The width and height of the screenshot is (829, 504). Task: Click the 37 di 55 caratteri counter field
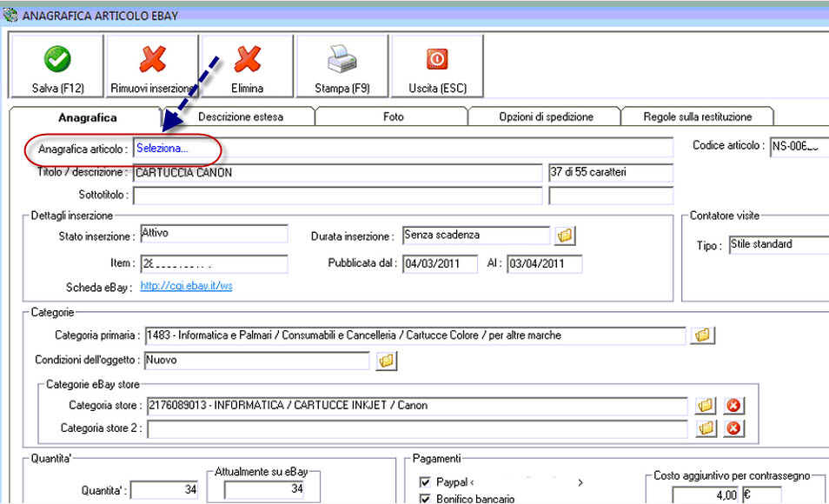[x=611, y=173]
